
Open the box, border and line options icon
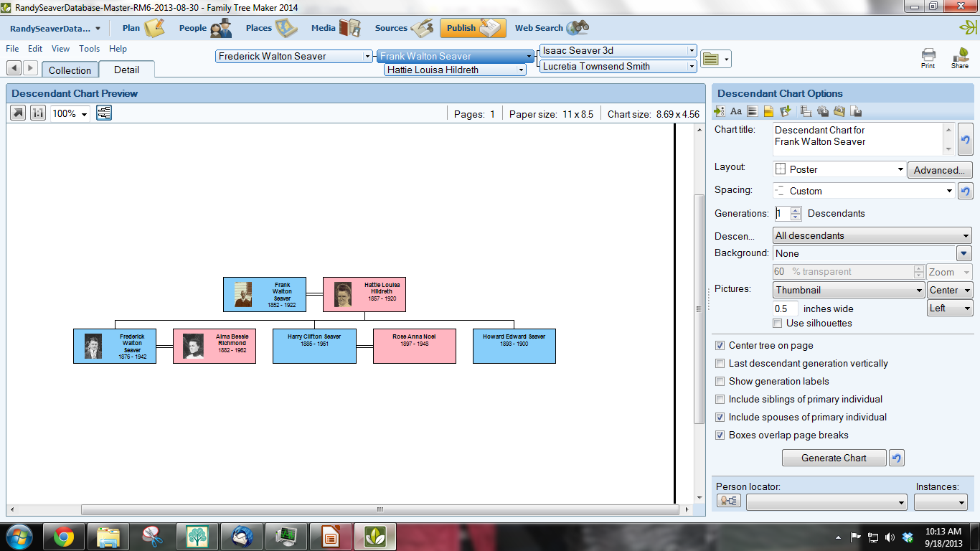click(752, 111)
